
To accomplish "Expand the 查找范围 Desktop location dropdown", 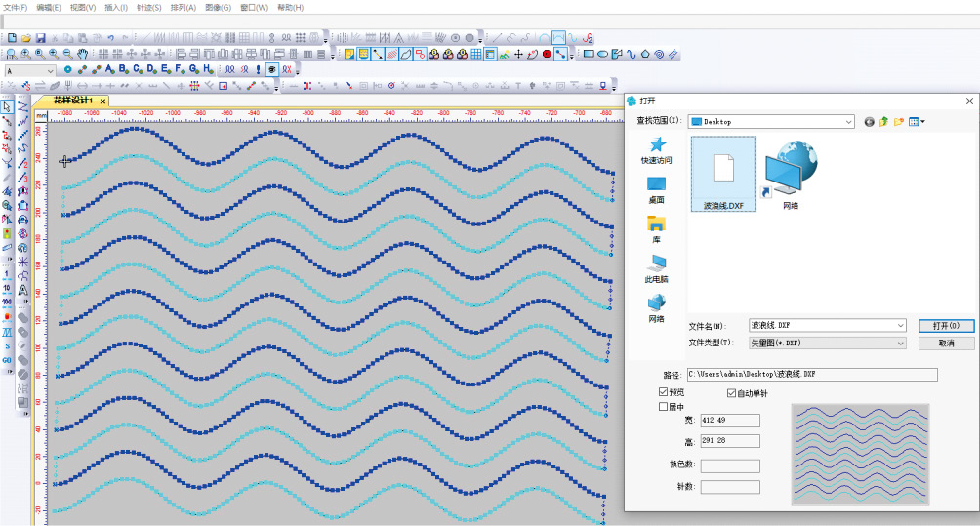I will (849, 122).
